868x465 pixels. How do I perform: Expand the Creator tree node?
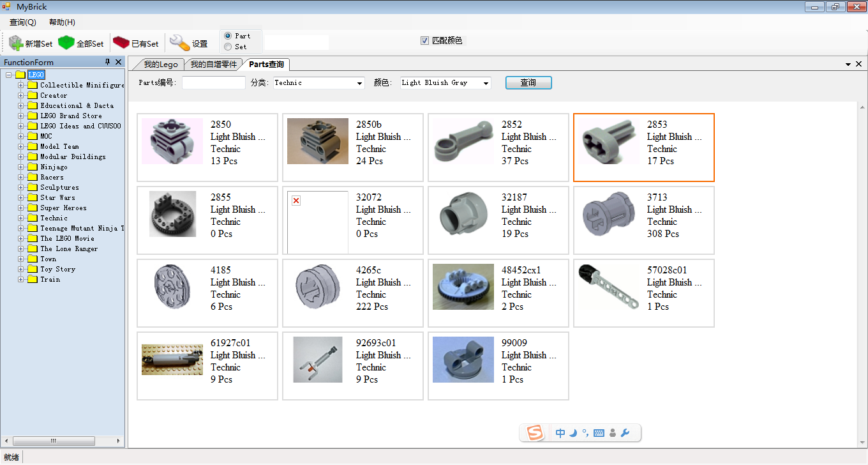tap(21, 95)
